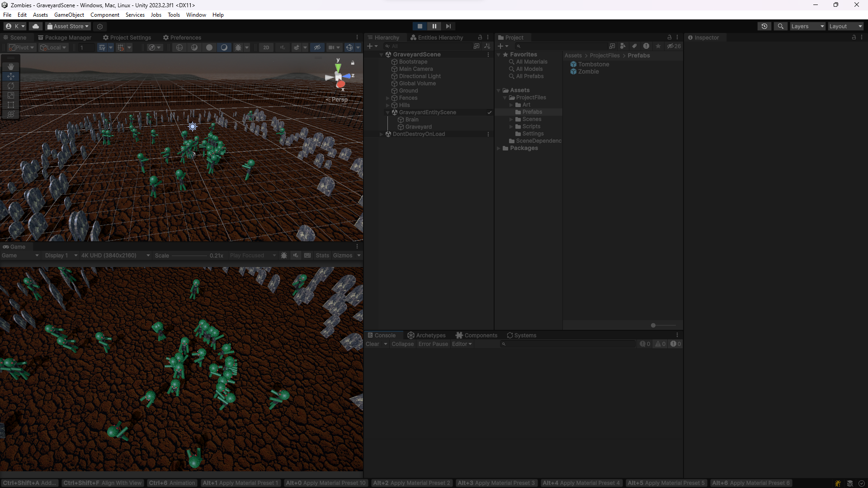This screenshot has width=868, height=488.
Task: Select the Rect transform tool
Action: click(x=11, y=105)
